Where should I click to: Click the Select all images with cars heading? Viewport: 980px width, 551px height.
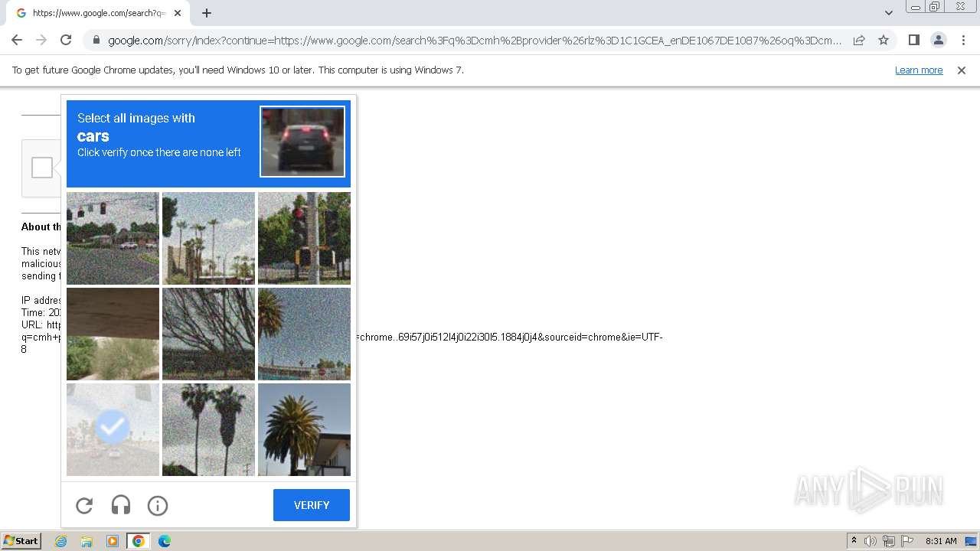[x=136, y=127]
